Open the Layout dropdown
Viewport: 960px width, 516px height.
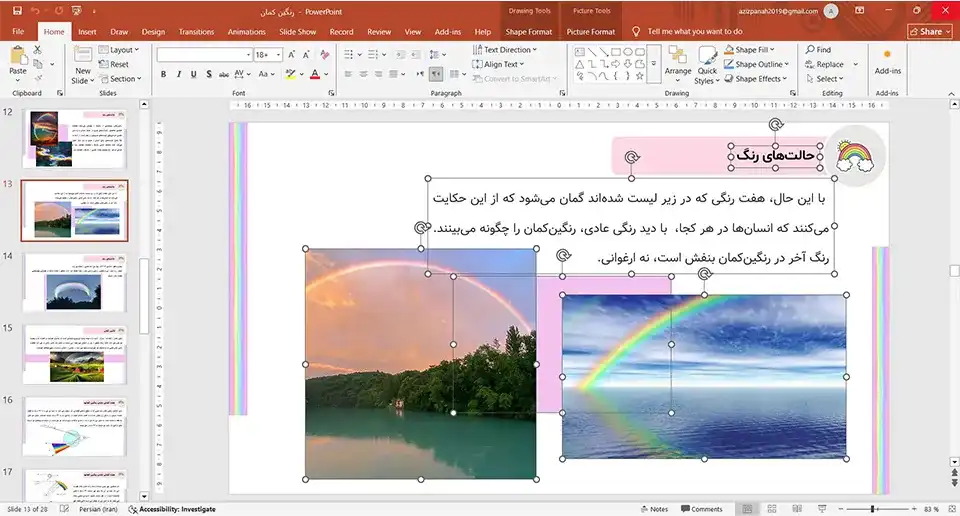click(x=119, y=50)
